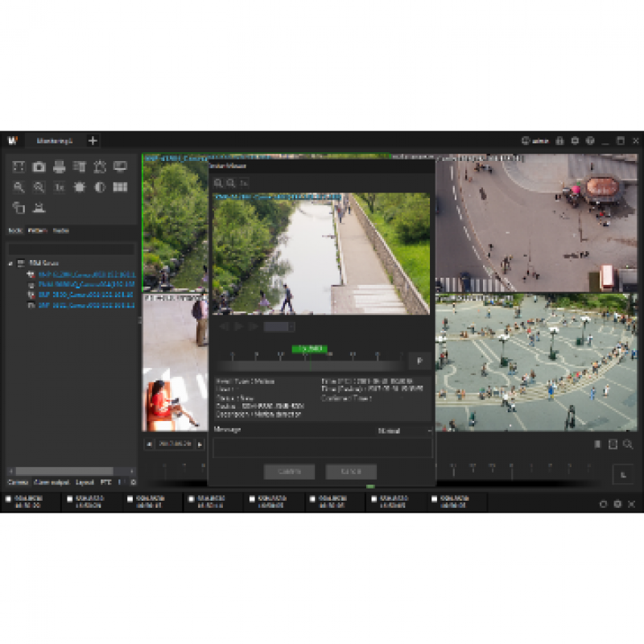Image resolution: width=644 pixels, height=644 pixels.
Task: Collapse the server node in device tree
Action: [10, 263]
